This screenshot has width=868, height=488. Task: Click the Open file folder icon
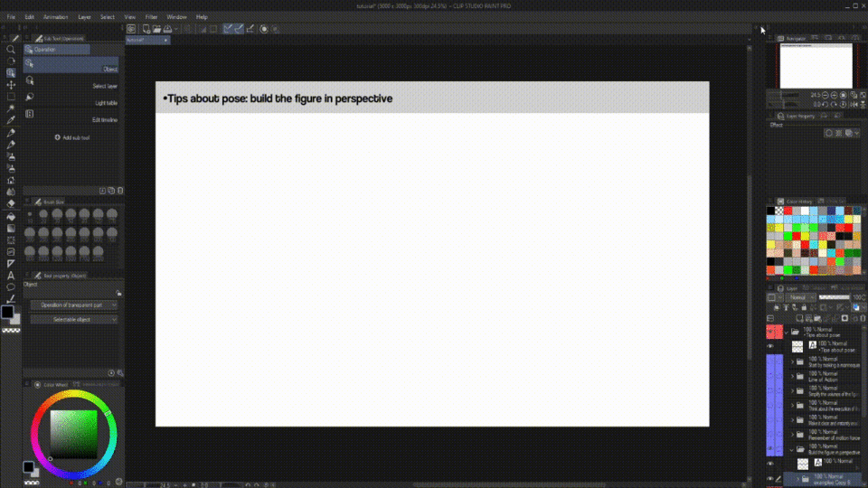pos(157,29)
